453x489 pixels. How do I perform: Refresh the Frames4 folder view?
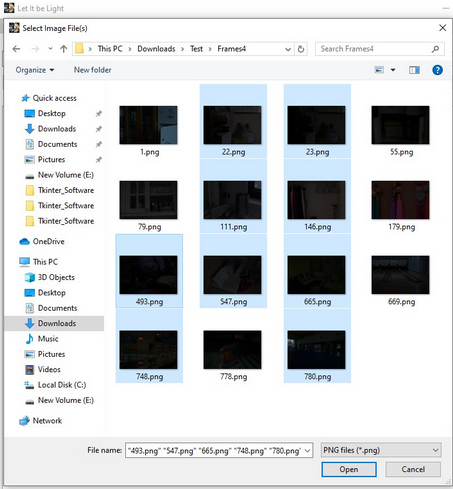(x=301, y=49)
